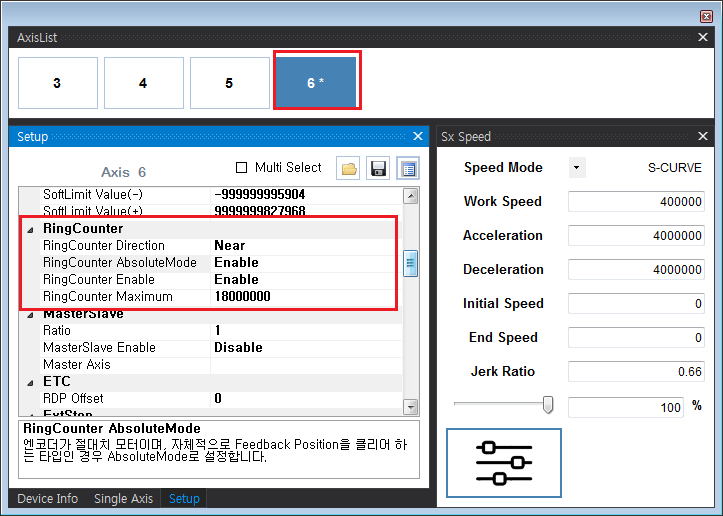Switch to the Device Info tab
723x516 pixels.
(x=48, y=498)
